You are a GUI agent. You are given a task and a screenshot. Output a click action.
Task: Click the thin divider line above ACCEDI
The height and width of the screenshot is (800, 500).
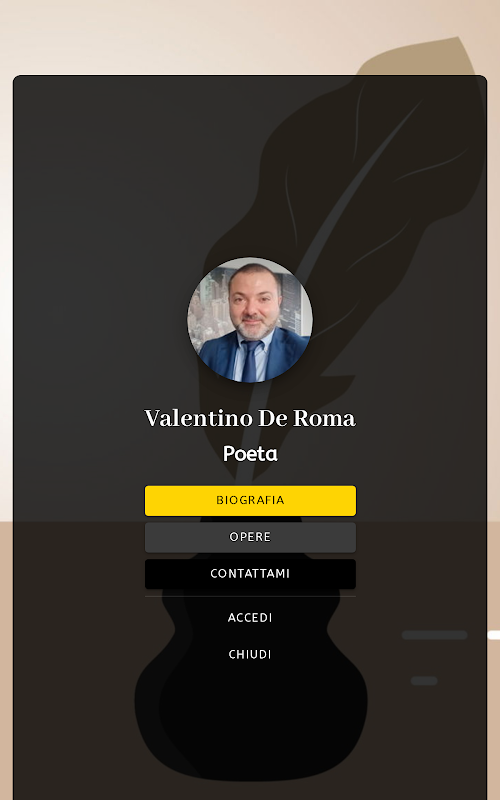click(250, 596)
